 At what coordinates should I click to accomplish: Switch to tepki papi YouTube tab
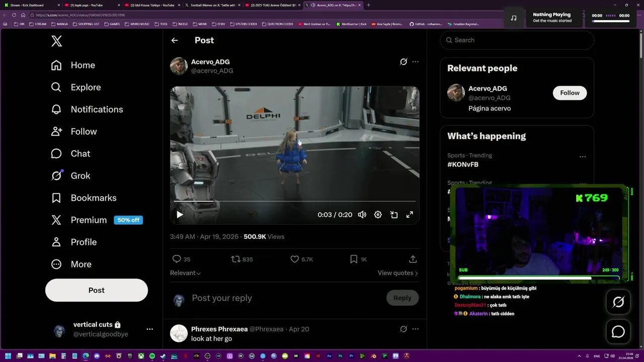(93, 5)
